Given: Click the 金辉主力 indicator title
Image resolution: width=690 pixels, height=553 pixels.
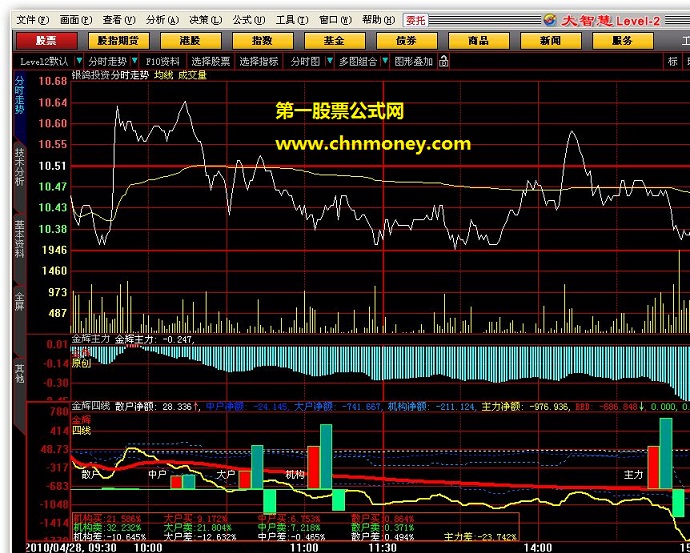Looking at the screenshot, I should [x=92, y=339].
